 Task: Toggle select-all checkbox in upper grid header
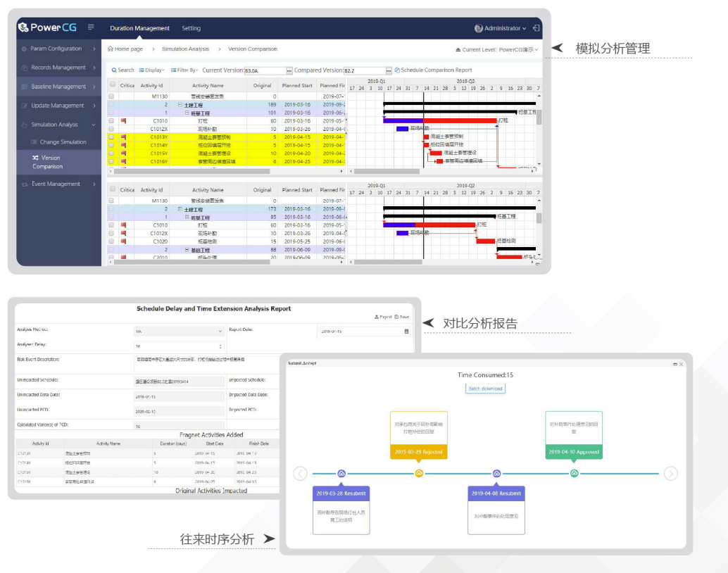113,84
